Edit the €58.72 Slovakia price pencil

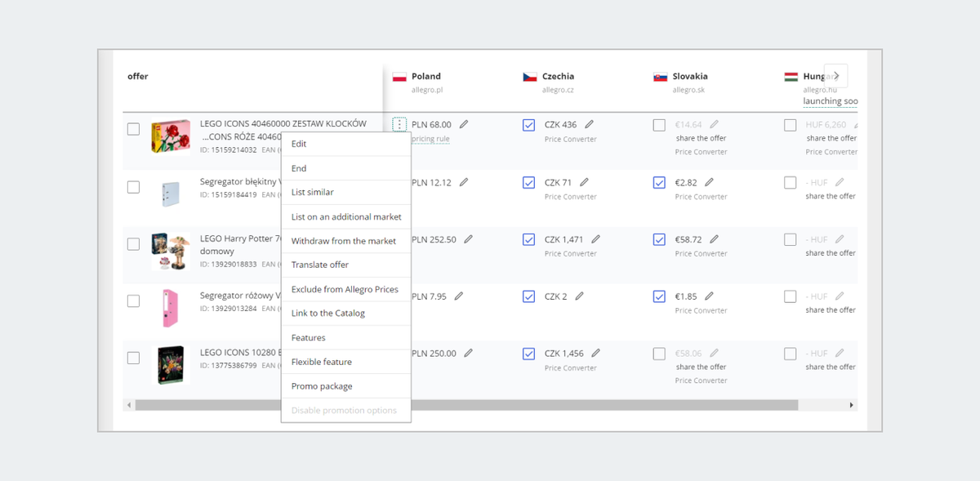715,239
